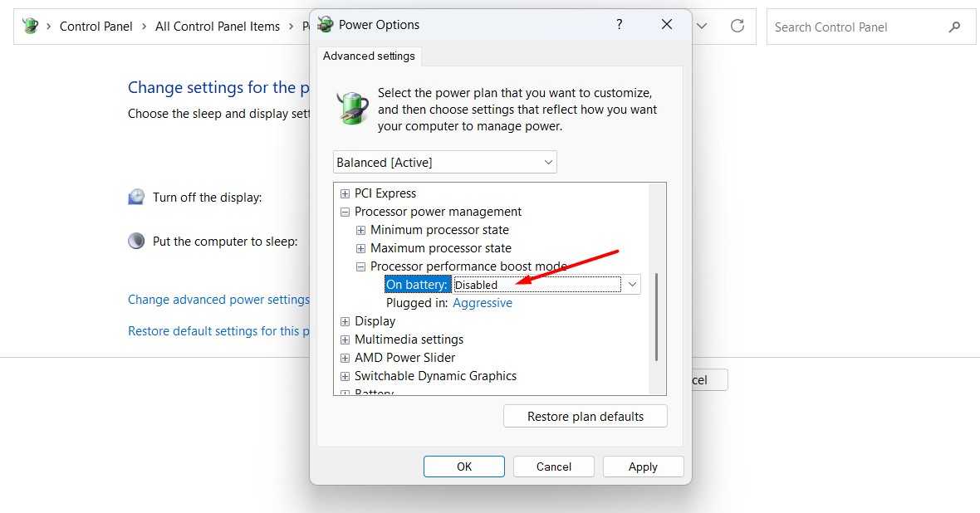Click the Aggressive link for Plugged in

(x=483, y=302)
